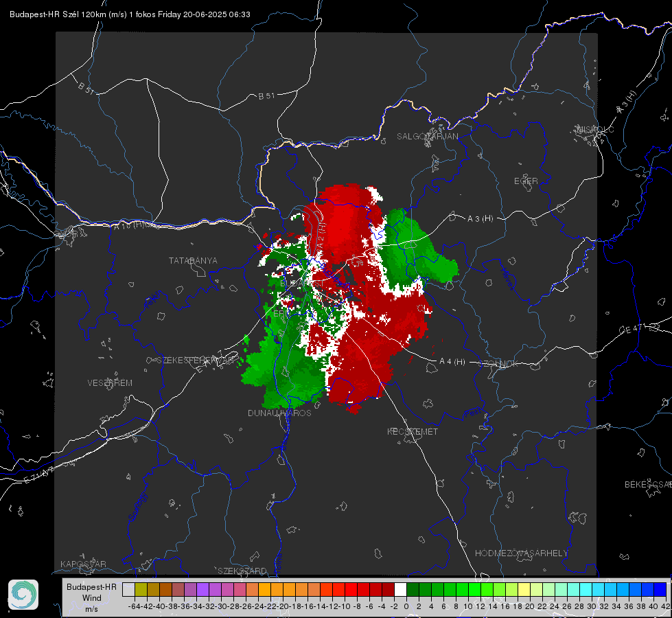
Task: Click the SZÉKESFEHÉRVÁR city label
Action: [x=197, y=360]
